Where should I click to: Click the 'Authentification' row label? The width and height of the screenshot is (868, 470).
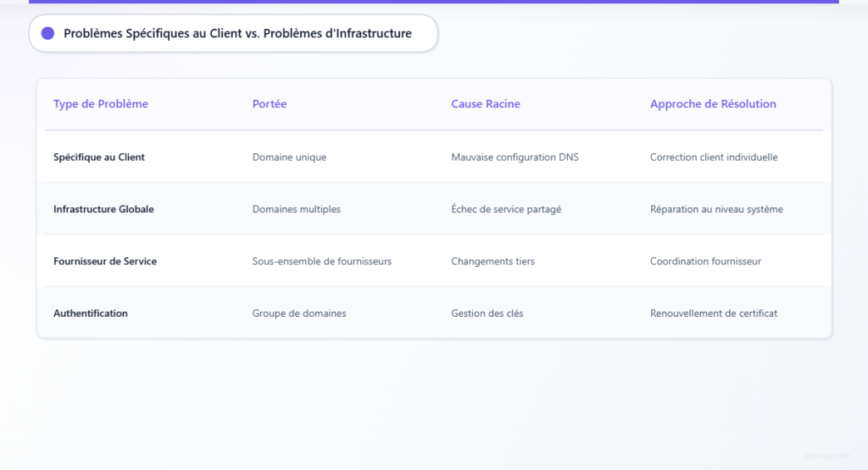coord(90,313)
